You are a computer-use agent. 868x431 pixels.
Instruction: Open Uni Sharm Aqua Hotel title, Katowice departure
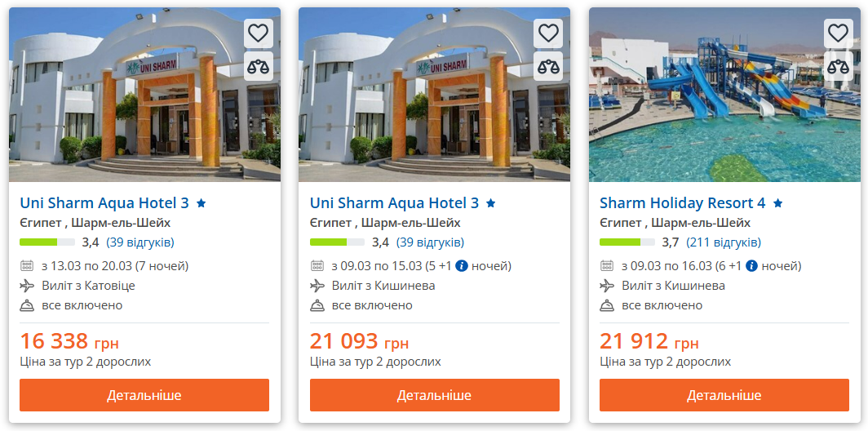(x=104, y=203)
